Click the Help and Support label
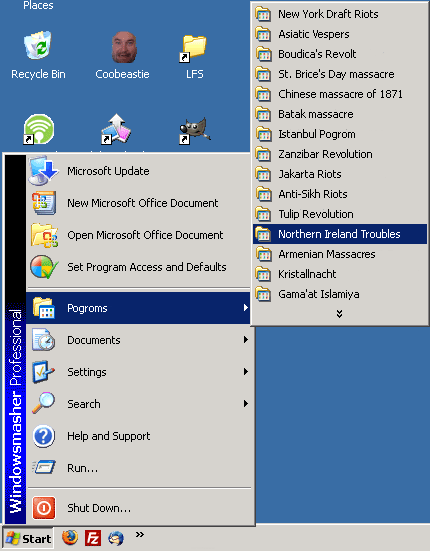The image size is (430, 551). pos(109,436)
